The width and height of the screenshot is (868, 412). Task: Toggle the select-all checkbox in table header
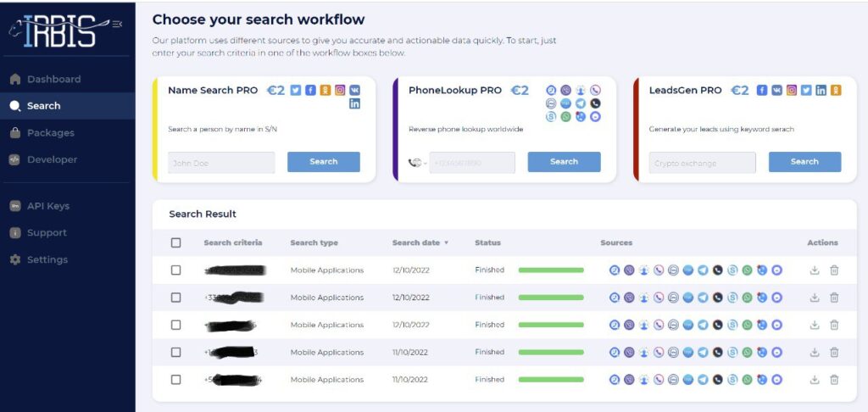click(x=175, y=242)
